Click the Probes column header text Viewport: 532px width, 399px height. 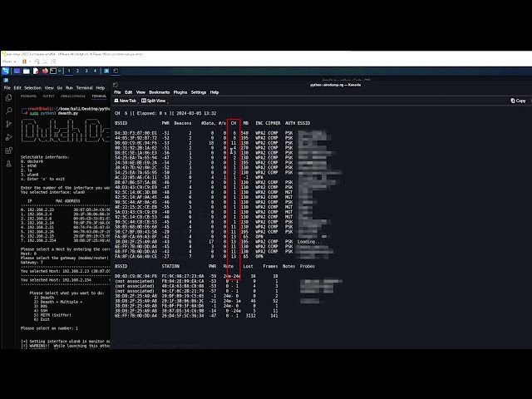(308, 266)
